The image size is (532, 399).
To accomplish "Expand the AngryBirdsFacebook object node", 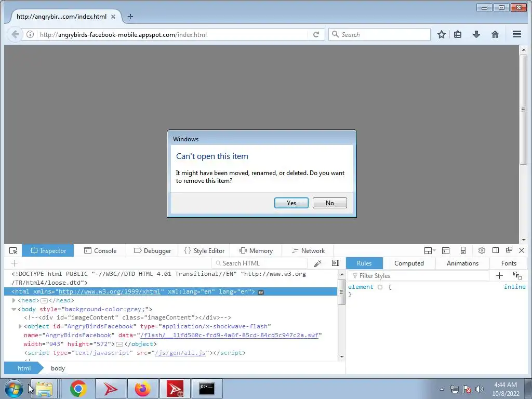I will point(20,326).
